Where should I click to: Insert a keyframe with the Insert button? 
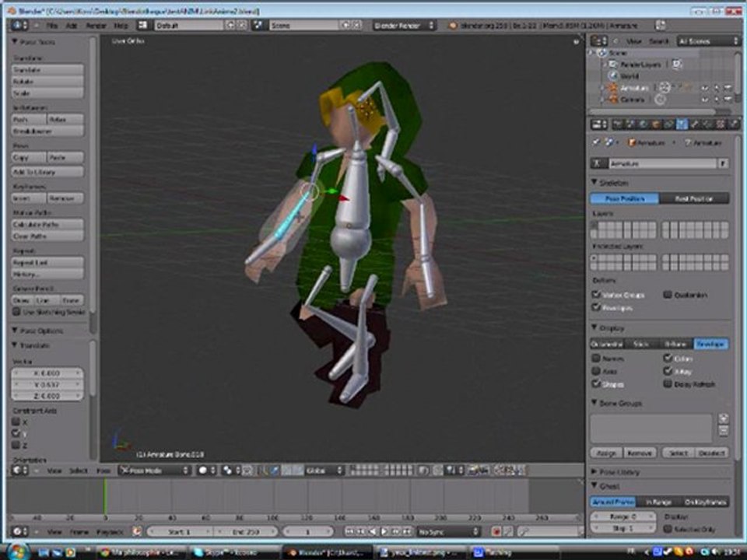click(29, 198)
